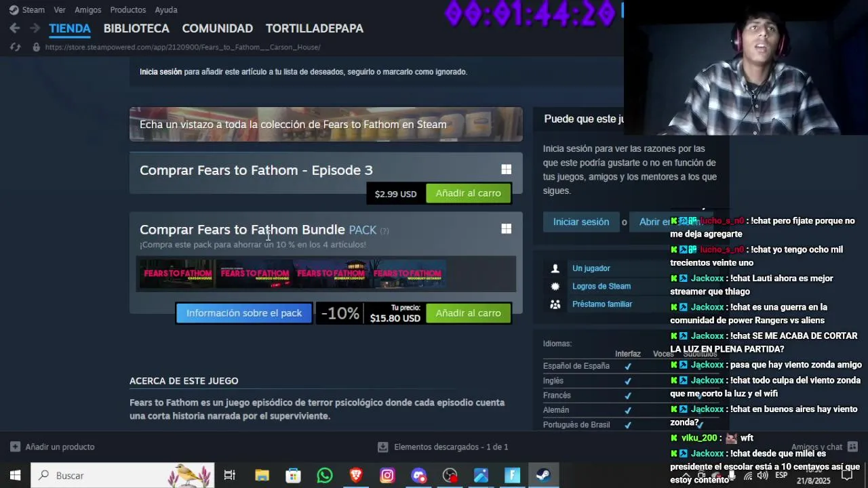The image size is (868, 488).
Task: Click the $15.80 USD bundle price
Action: point(395,318)
